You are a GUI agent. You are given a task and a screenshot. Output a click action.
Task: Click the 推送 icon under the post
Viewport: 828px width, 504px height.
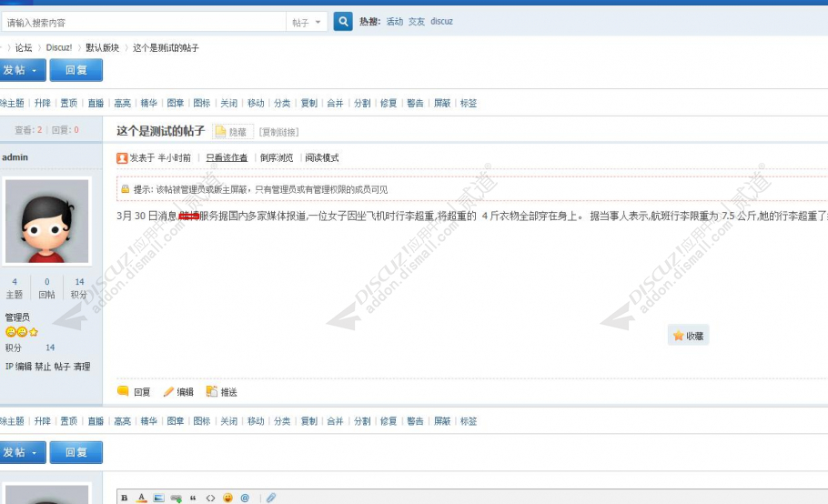(222, 391)
